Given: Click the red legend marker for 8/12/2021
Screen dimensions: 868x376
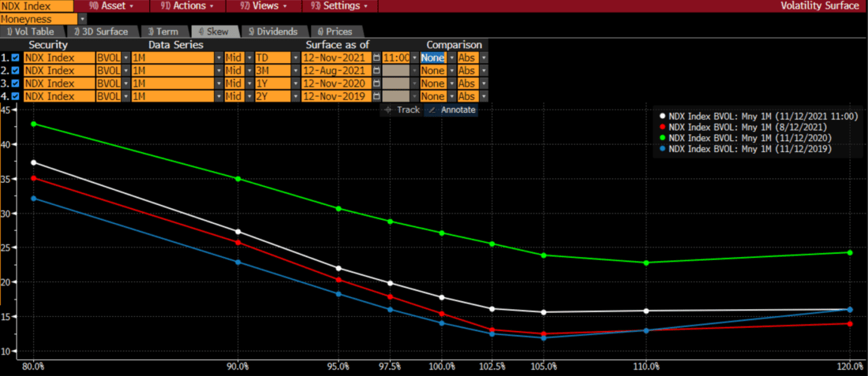Looking at the screenshot, I should (x=661, y=127).
